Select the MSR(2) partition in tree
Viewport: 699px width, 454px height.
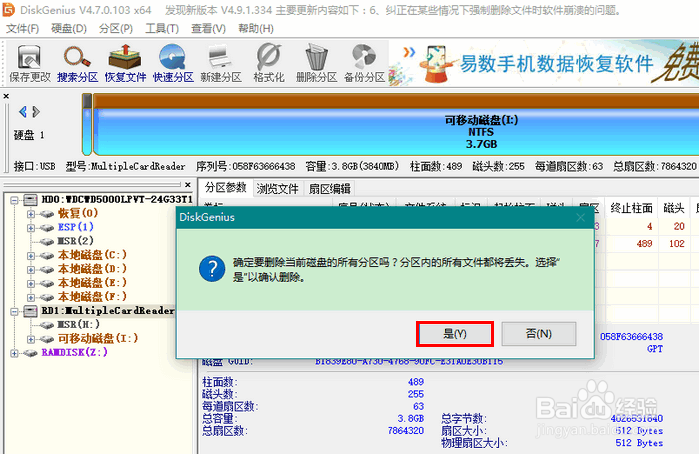pyautogui.click(x=75, y=241)
